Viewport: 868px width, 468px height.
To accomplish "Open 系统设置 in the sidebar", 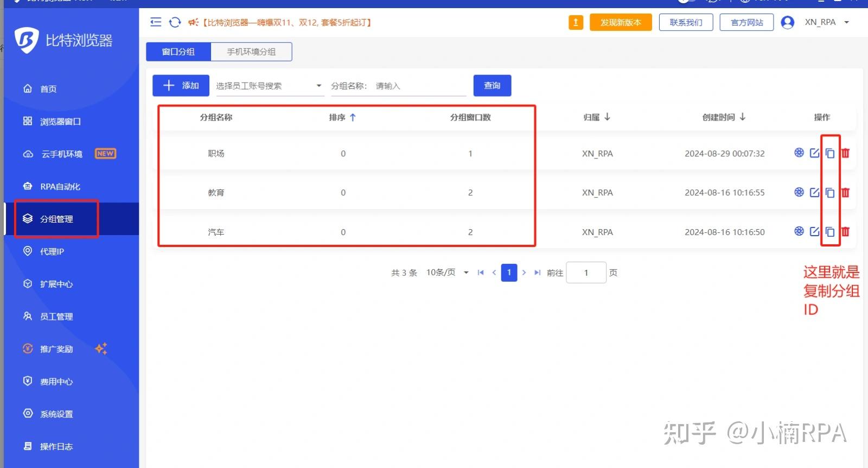I will point(48,414).
